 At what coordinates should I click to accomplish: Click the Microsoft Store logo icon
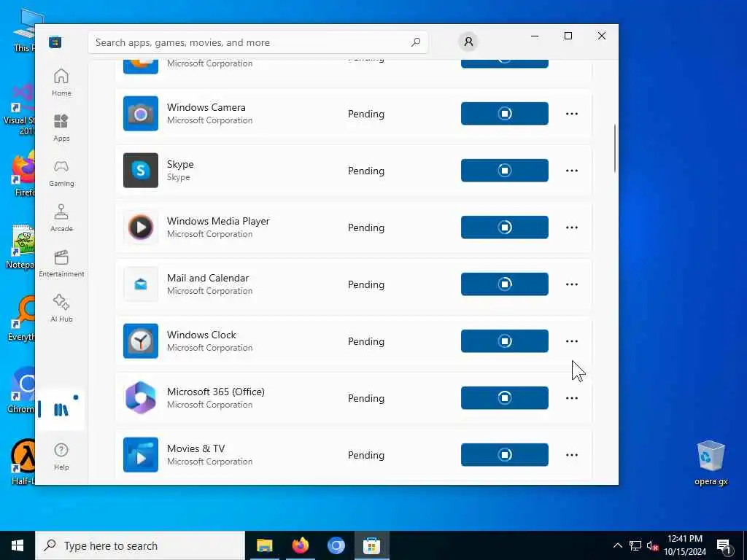[x=55, y=42]
